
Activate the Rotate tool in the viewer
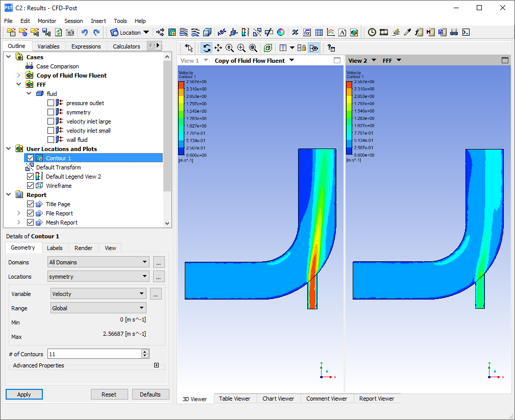point(207,48)
